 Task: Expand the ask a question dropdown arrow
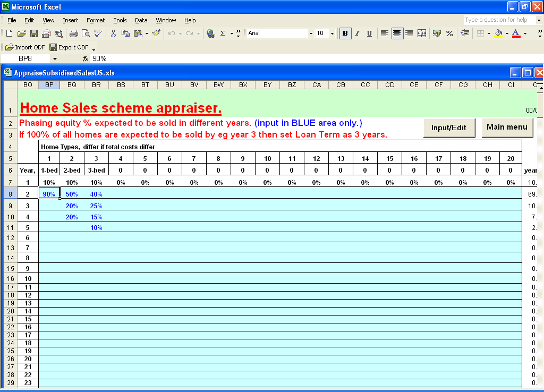pos(539,20)
